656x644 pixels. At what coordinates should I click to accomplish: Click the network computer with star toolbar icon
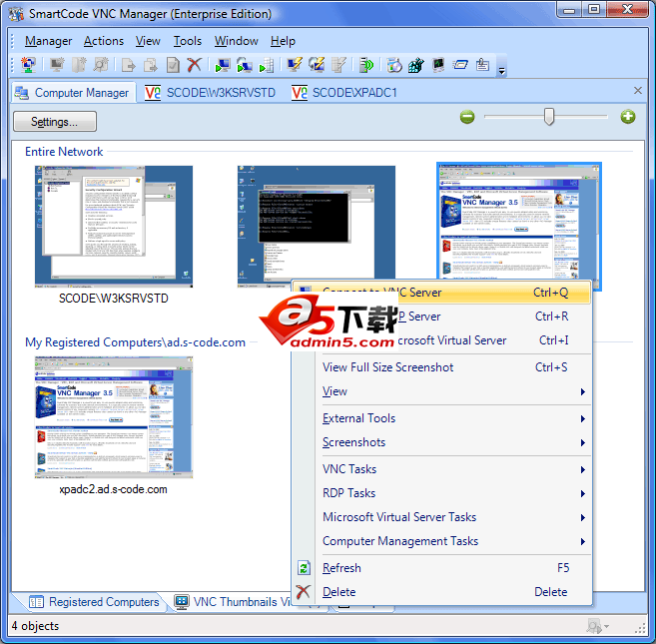pos(28,65)
